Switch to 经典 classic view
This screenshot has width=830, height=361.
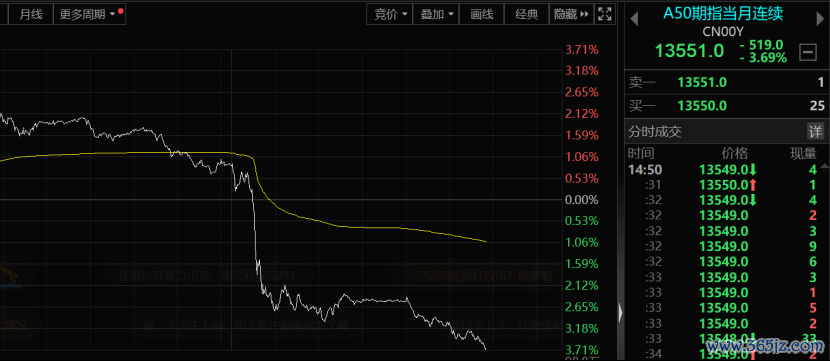pyautogui.click(x=527, y=14)
